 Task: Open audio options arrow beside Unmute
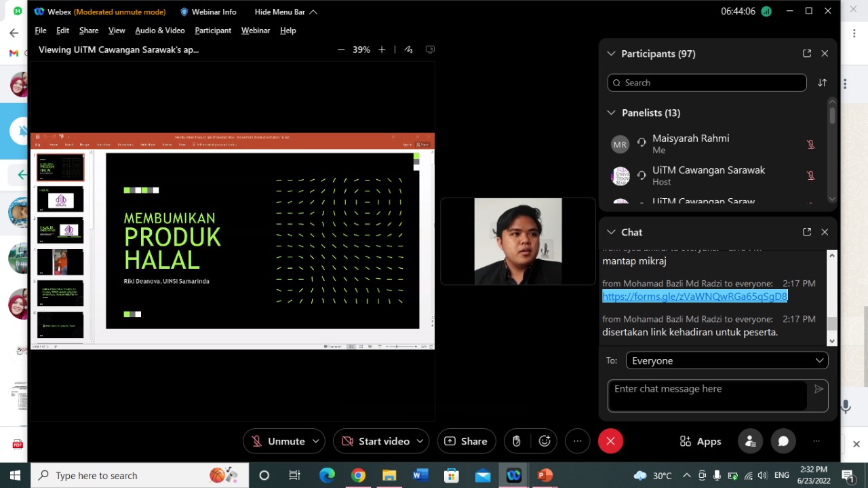point(316,441)
